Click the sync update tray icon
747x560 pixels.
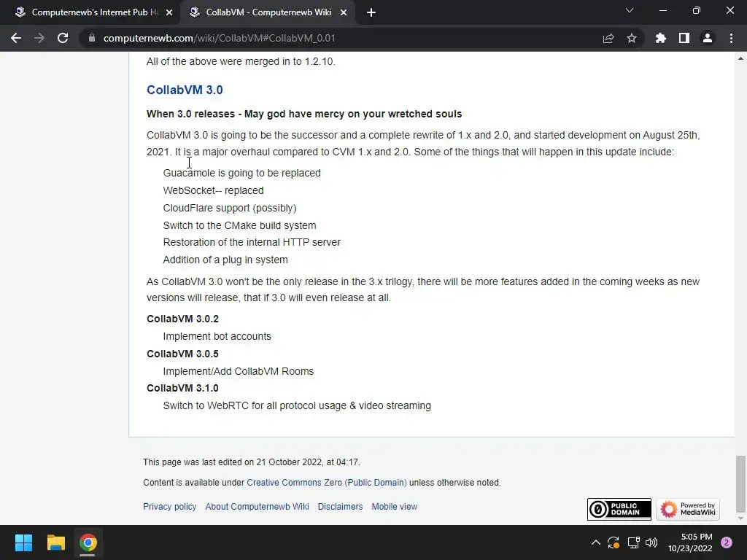click(614, 542)
